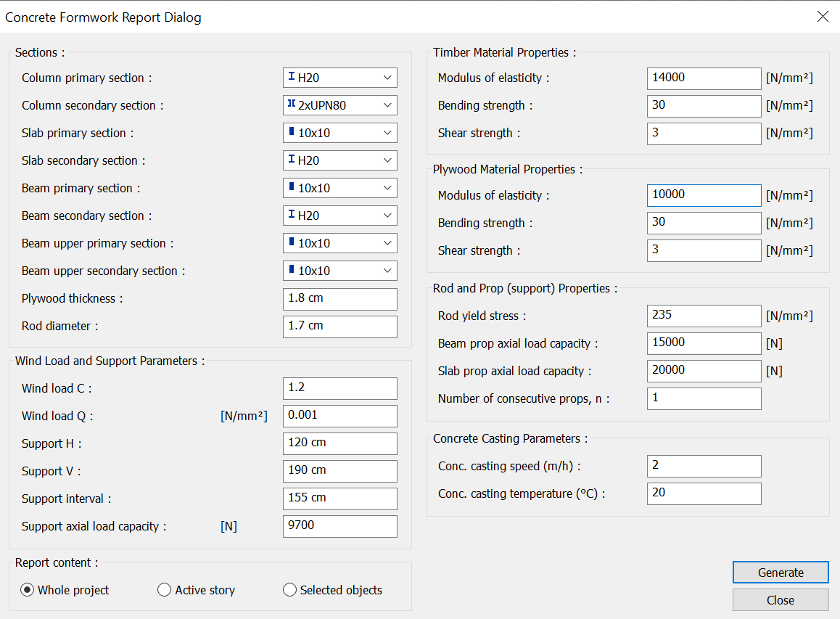Expand Beam secondary section dropdown
Screen dimensions: 840x619
[339, 216]
